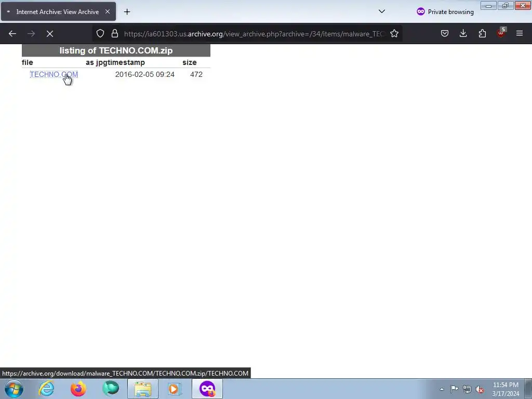Open the media player taskbar icon
The width and height of the screenshot is (532, 399).
pos(175,389)
